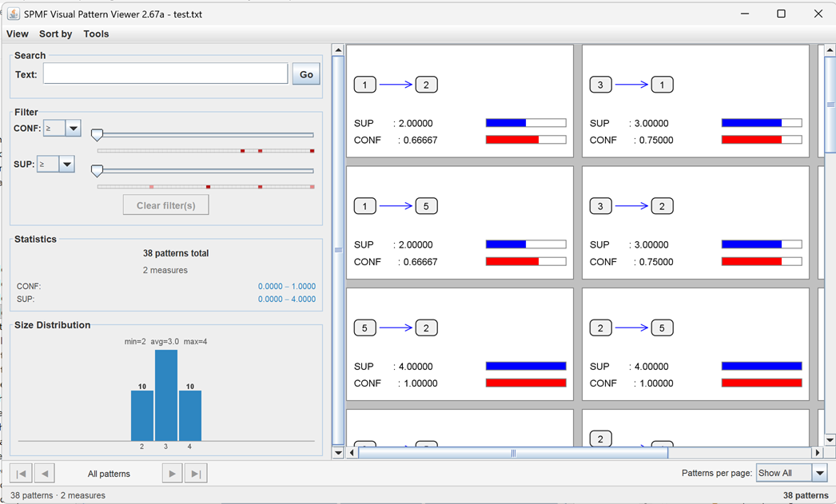Click the far-right window scroll-up arrow
The height and width of the screenshot is (504, 836).
tap(830, 50)
